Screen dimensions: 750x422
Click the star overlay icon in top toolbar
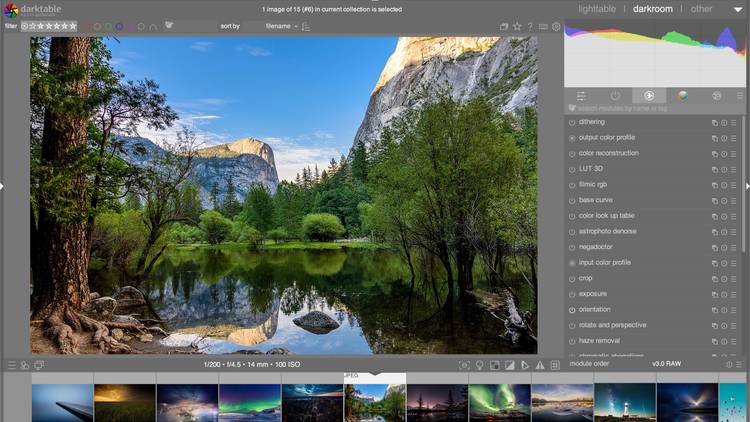coord(517,27)
